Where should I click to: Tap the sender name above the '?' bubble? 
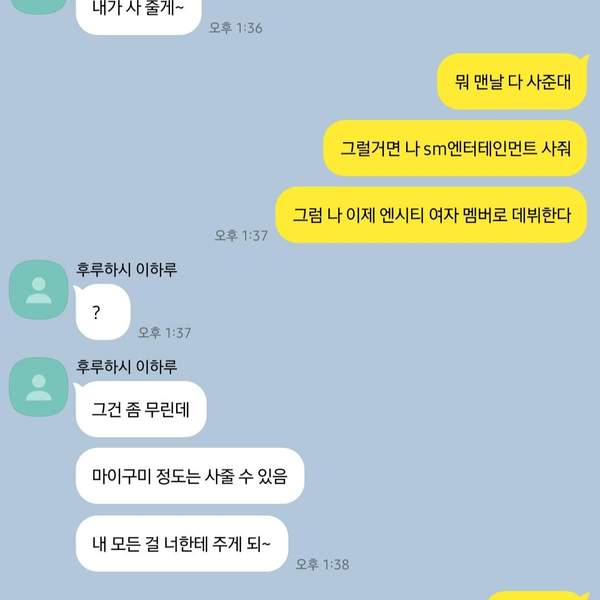[x=127, y=269]
